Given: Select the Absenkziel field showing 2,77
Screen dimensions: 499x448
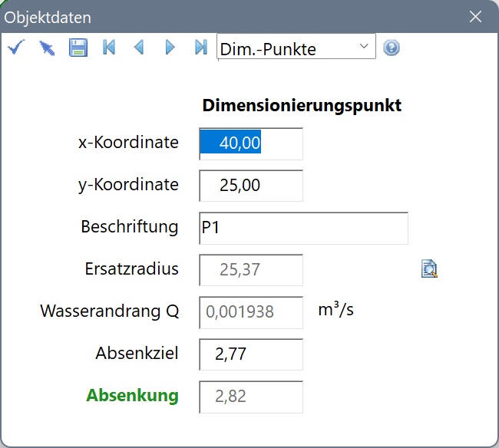Looking at the screenshot, I should (x=251, y=354).
